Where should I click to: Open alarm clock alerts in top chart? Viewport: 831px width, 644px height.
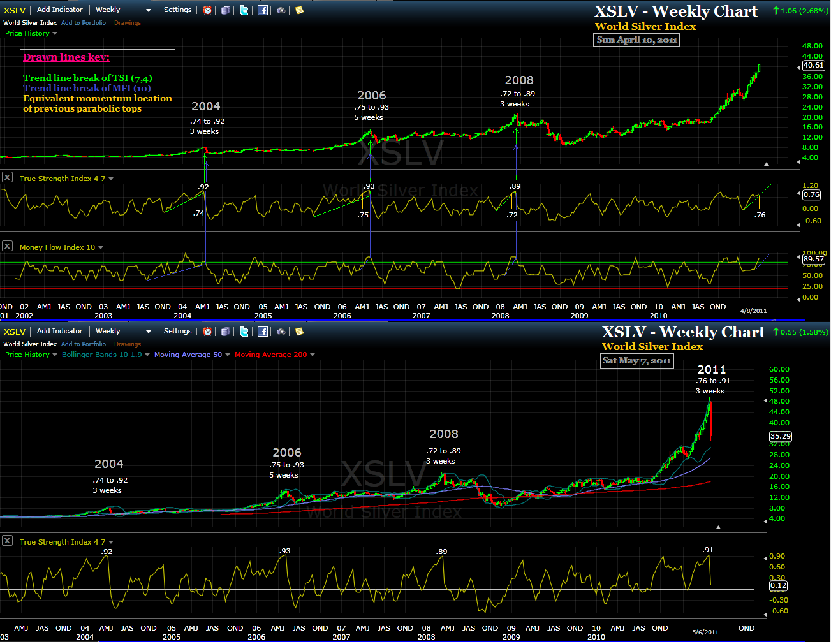[207, 10]
